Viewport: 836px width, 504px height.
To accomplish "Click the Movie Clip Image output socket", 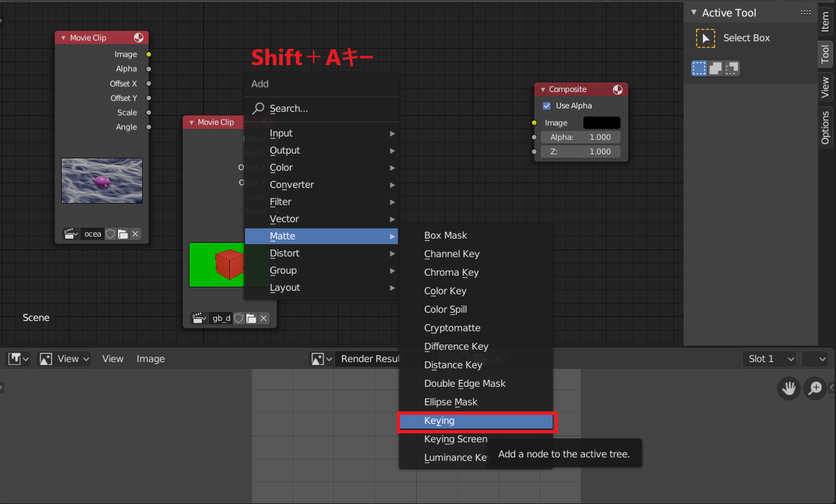I will [149, 54].
